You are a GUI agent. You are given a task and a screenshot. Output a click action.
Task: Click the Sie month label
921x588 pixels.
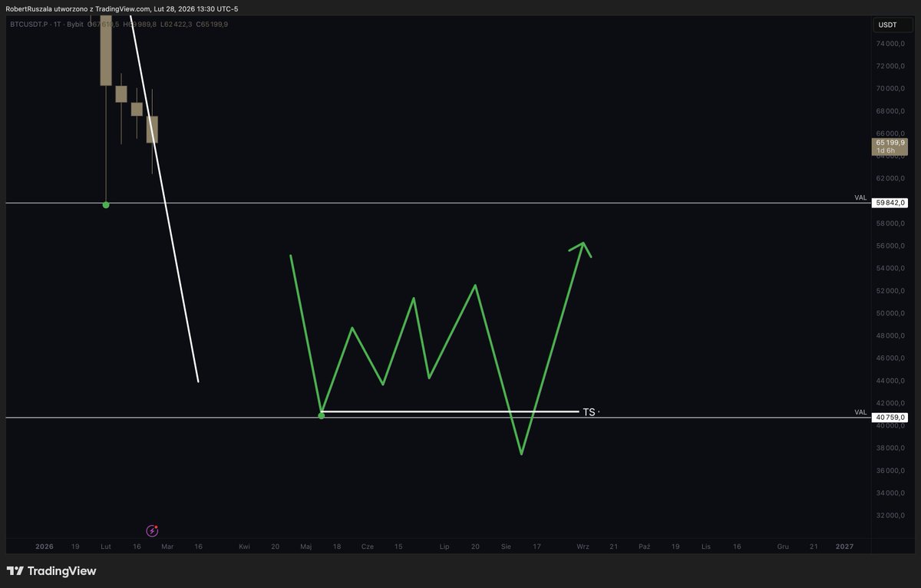tap(506, 547)
